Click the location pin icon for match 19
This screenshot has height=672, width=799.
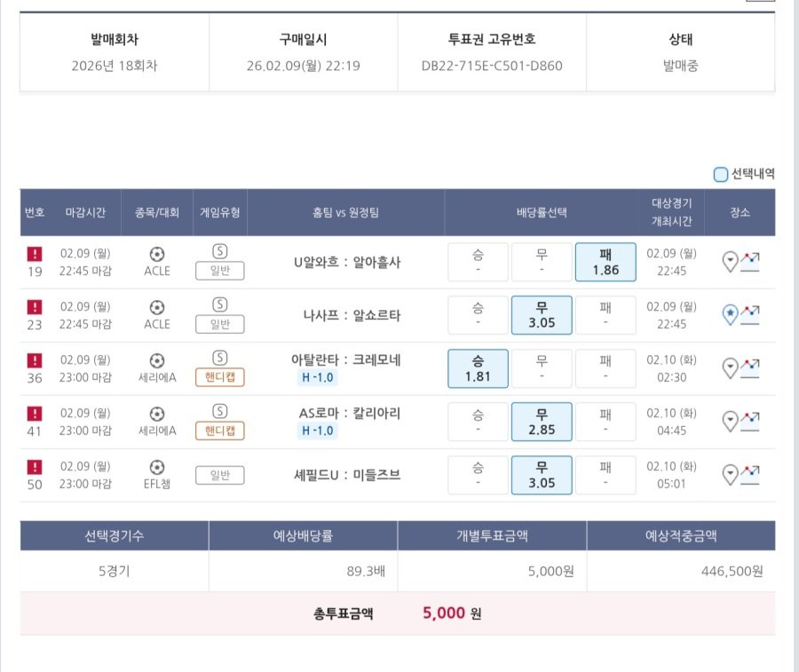click(730, 262)
